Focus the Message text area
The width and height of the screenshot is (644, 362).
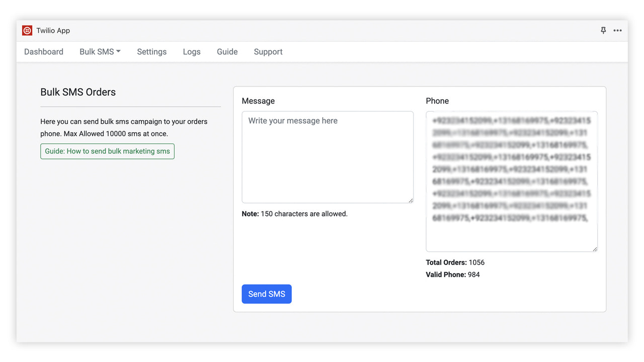click(328, 157)
